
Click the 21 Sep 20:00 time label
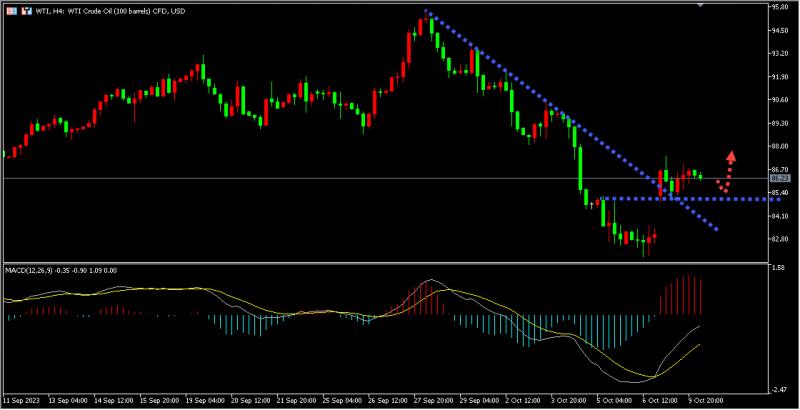click(x=295, y=401)
